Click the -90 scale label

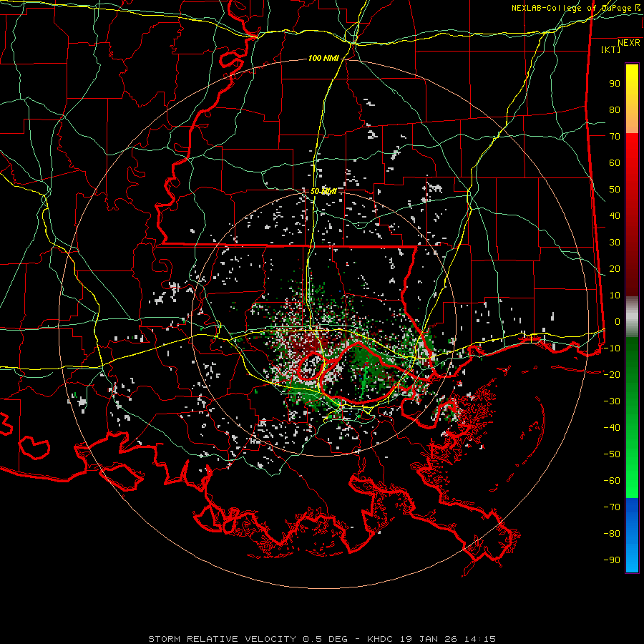[612, 560]
